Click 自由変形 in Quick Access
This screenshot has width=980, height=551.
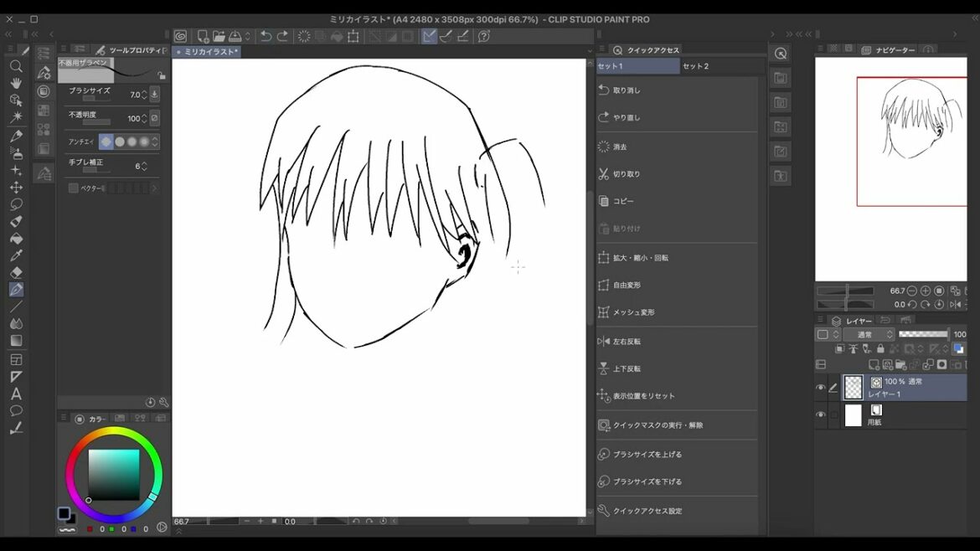click(x=628, y=286)
